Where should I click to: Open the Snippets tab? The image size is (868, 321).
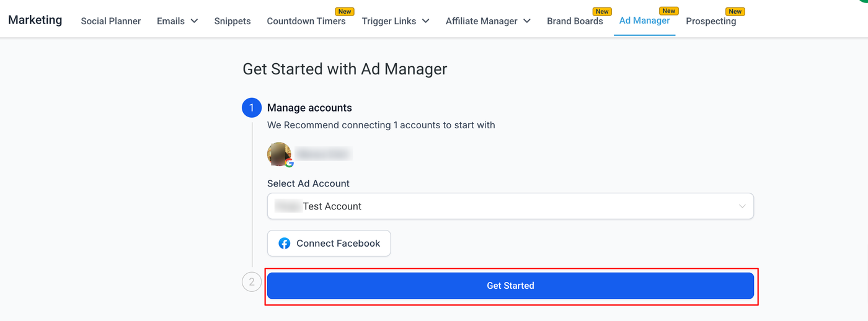point(232,21)
